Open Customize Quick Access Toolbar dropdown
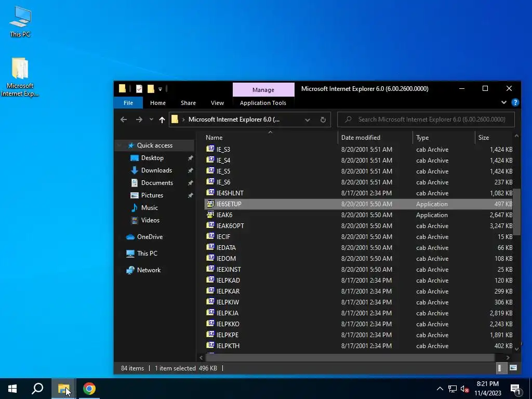This screenshot has width=532, height=399. pos(160,89)
